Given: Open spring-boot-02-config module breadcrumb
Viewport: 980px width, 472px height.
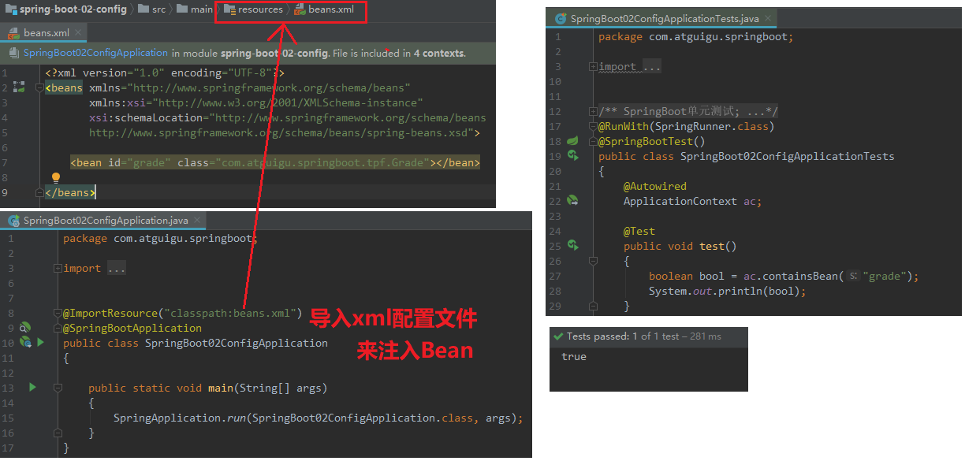Looking at the screenshot, I should pyautogui.click(x=66, y=9).
